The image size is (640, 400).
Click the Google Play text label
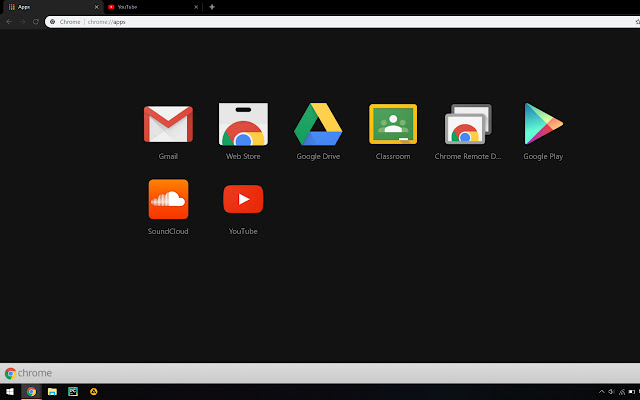[543, 156]
